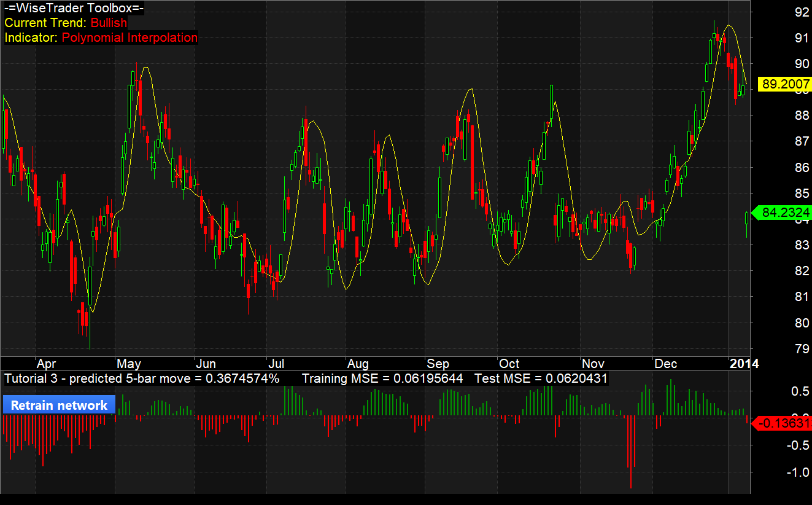The image size is (812, 505).
Task: Click the Test MSE = 0.0620431 text
Action: tap(541, 378)
